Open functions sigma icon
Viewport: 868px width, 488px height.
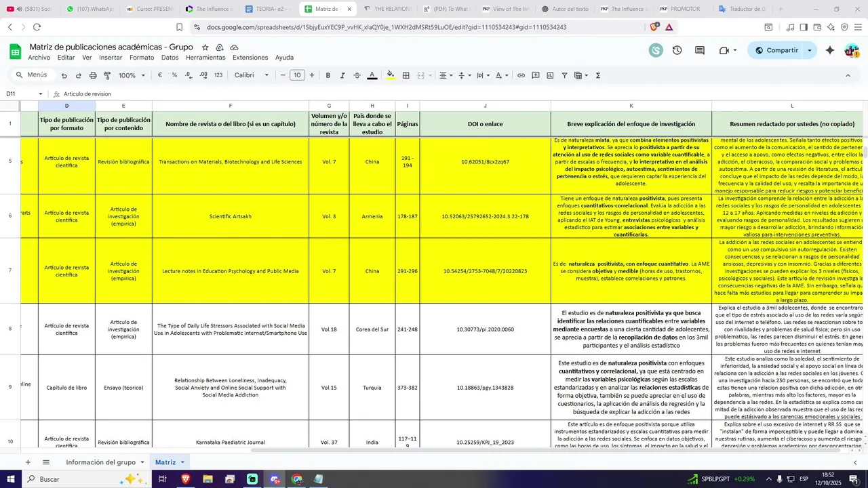[x=597, y=75]
